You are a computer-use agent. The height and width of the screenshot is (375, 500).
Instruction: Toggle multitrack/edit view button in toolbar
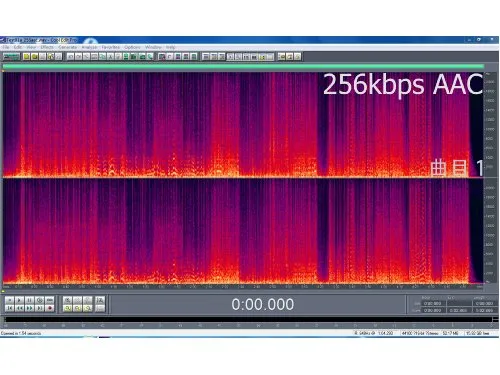pyautogui.click(x=11, y=57)
